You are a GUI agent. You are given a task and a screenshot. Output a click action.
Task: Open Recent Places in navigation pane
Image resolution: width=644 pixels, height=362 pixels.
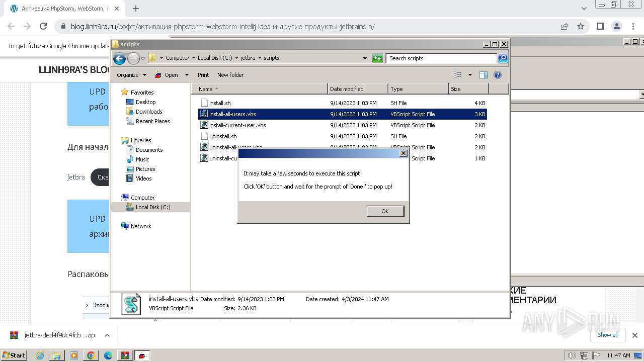(152, 121)
